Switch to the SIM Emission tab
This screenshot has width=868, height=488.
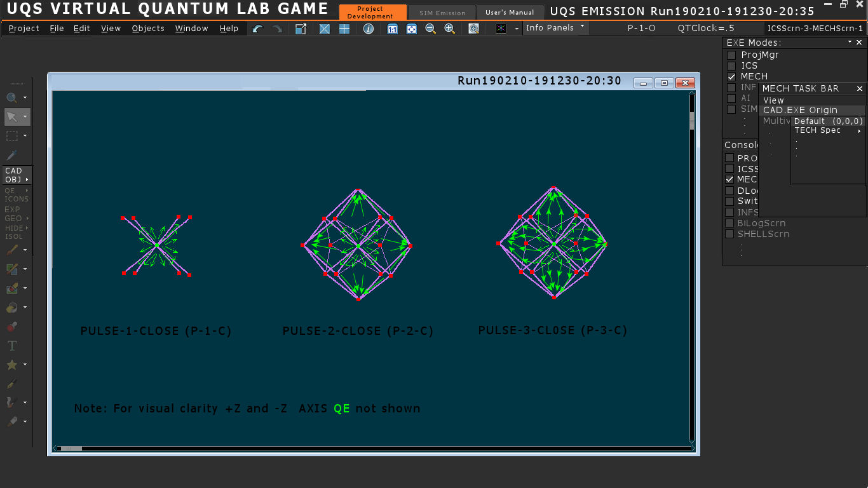tap(442, 13)
